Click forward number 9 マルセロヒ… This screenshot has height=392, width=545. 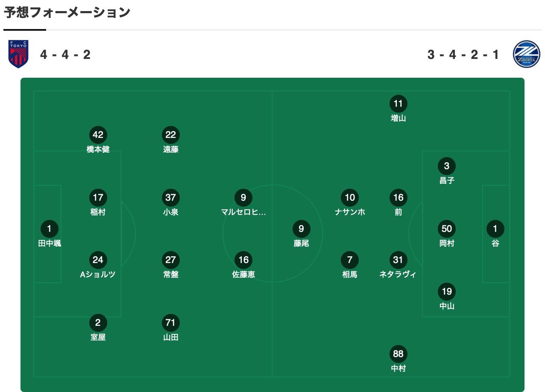coord(243,198)
